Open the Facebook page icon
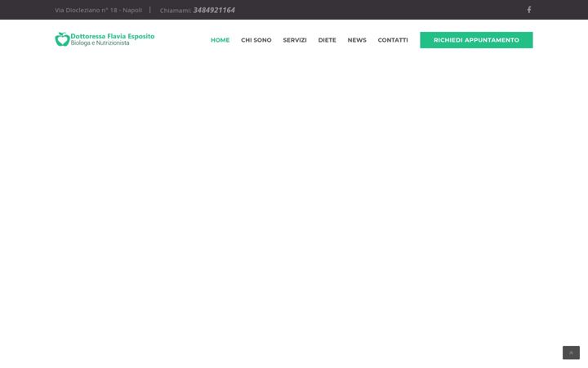This screenshot has height=368, width=588. tap(528, 10)
